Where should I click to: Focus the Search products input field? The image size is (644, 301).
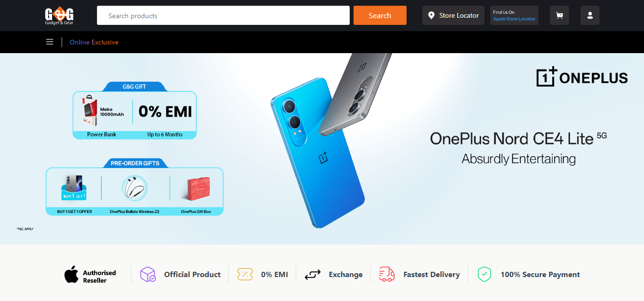click(223, 15)
